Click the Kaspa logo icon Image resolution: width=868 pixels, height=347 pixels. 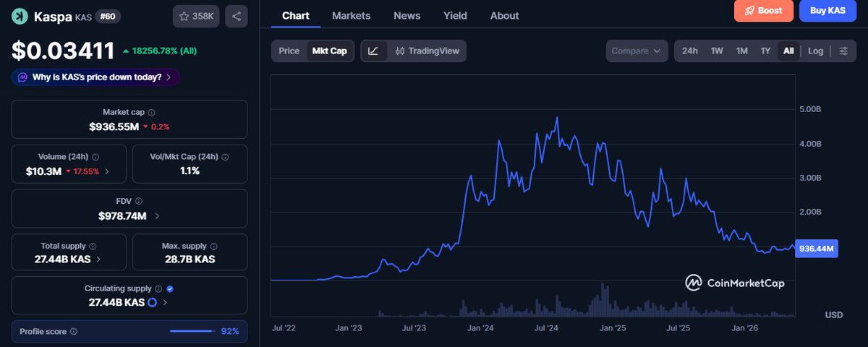20,16
